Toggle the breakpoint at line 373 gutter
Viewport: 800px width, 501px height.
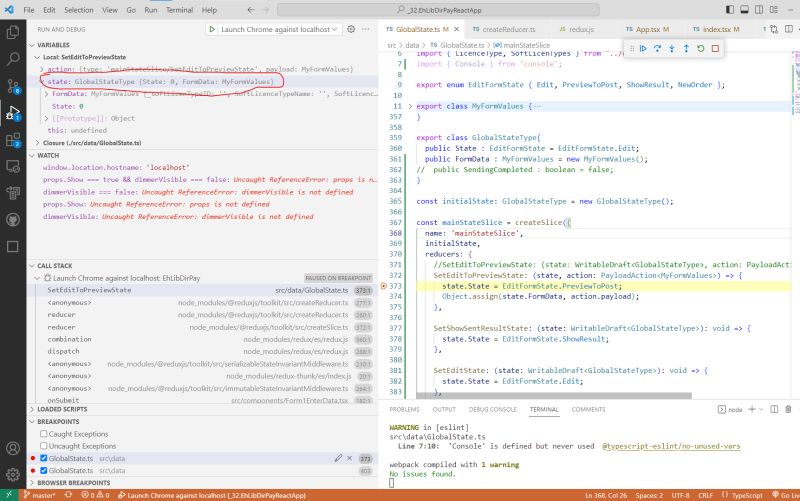click(384, 286)
